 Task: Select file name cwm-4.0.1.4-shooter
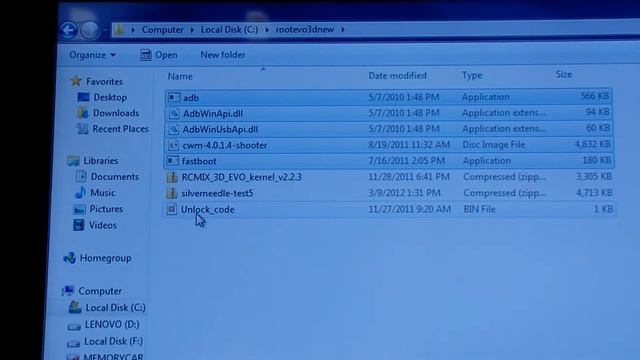click(x=224, y=145)
